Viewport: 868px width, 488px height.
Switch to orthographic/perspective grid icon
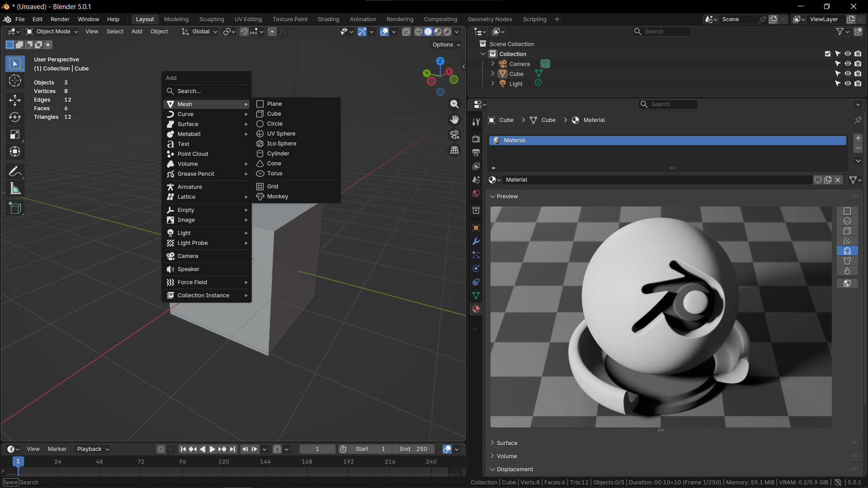click(454, 150)
